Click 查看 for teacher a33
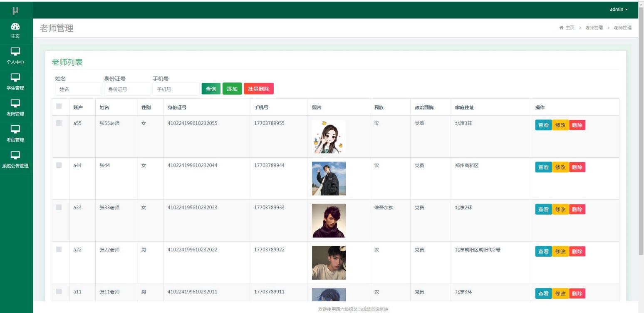Viewport: 644px width, 313px height. (x=543, y=209)
